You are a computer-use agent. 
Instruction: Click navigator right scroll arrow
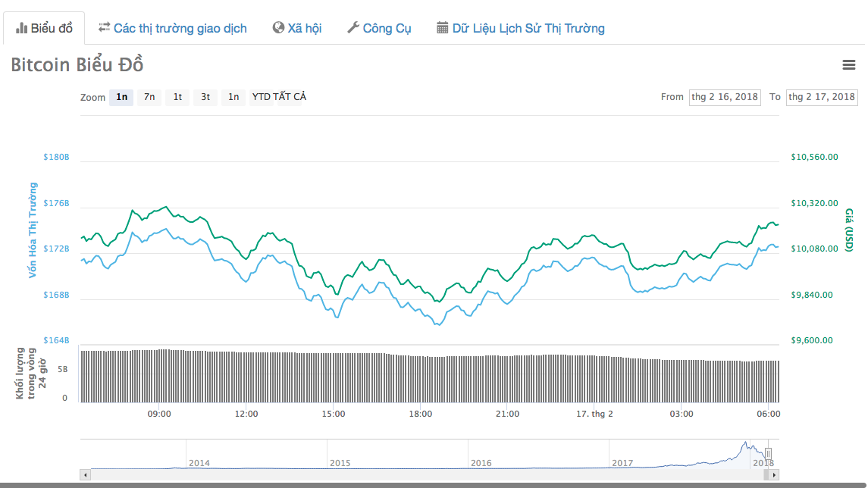tap(774, 474)
